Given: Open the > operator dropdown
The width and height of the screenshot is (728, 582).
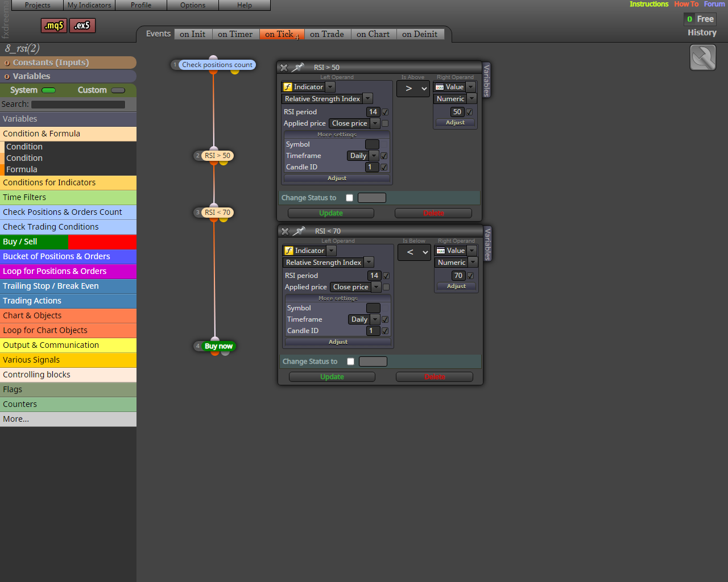Looking at the screenshot, I should 413,89.
